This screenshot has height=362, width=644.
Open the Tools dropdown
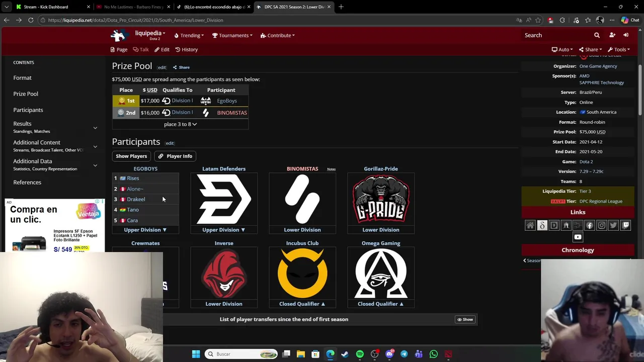click(x=619, y=49)
